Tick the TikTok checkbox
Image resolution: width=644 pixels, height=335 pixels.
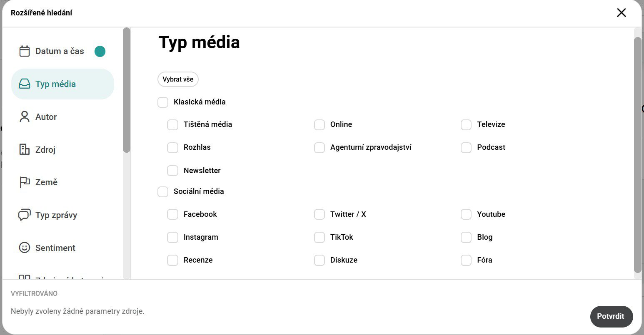tap(320, 237)
